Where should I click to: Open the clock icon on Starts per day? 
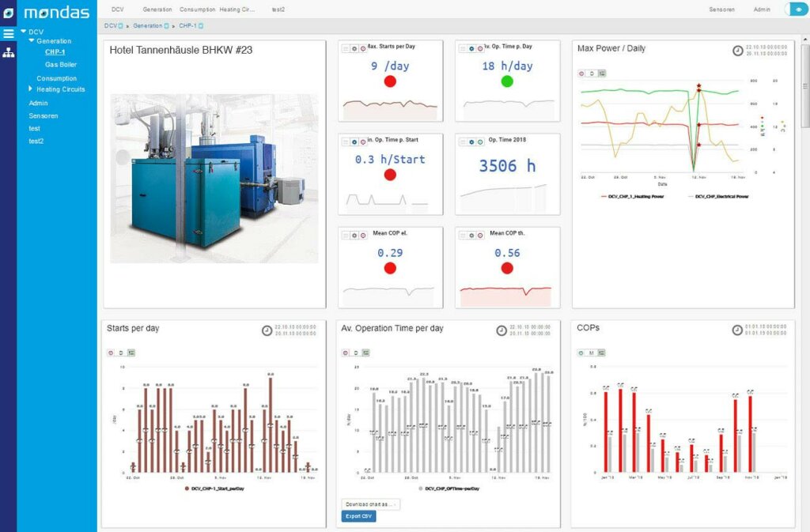[267, 330]
